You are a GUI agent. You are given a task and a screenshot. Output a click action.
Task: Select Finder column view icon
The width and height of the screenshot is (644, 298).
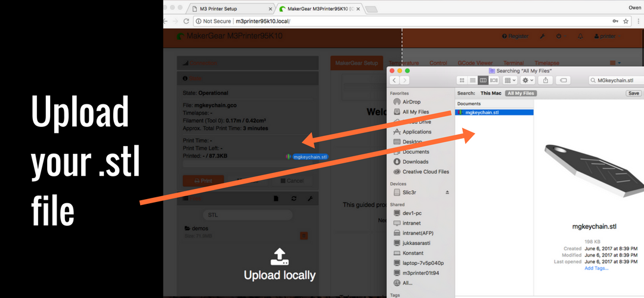click(483, 80)
